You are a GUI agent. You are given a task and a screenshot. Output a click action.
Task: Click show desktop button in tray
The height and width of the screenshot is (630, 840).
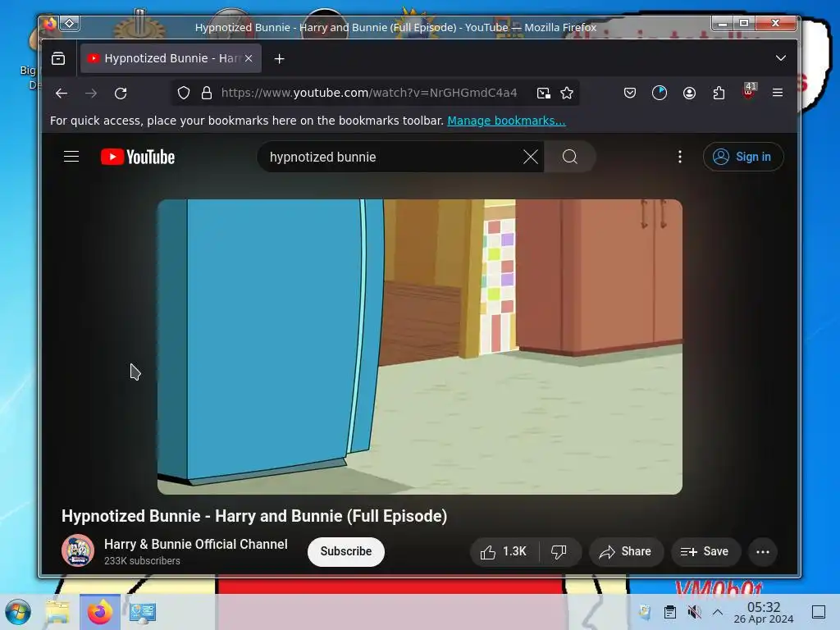pyautogui.click(x=819, y=612)
